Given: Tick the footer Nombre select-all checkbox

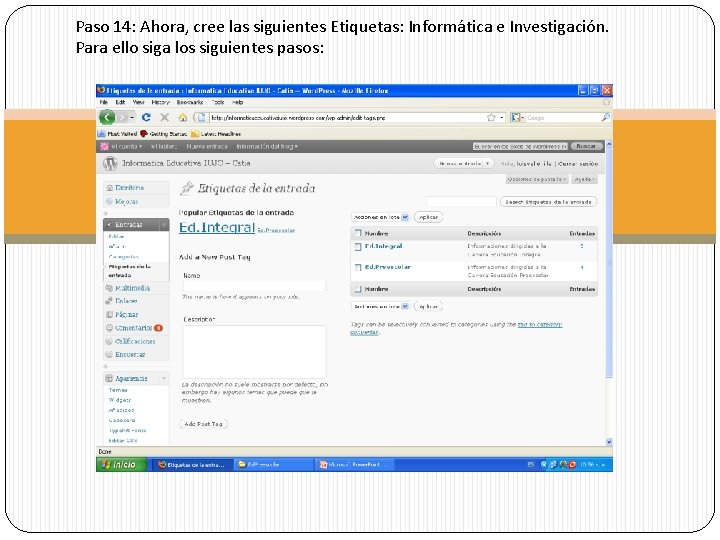Looking at the screenshot, I should pos(358,289).
